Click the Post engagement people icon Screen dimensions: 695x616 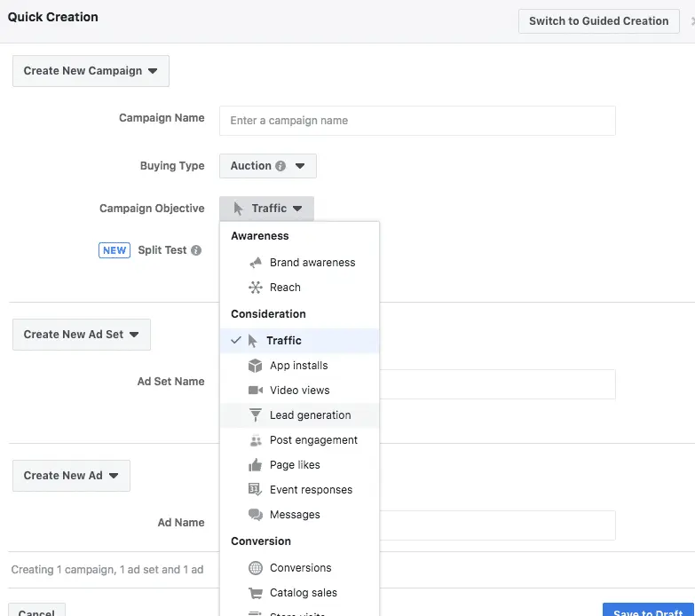pos(256,440)
